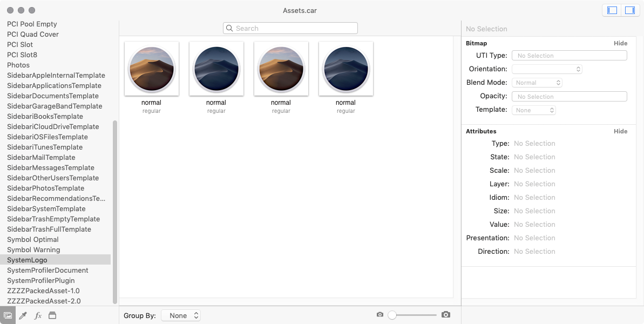Select SidebarApplicationsTemplate
The width and height of the screenshot is (644, 324).
click(54, 85)
